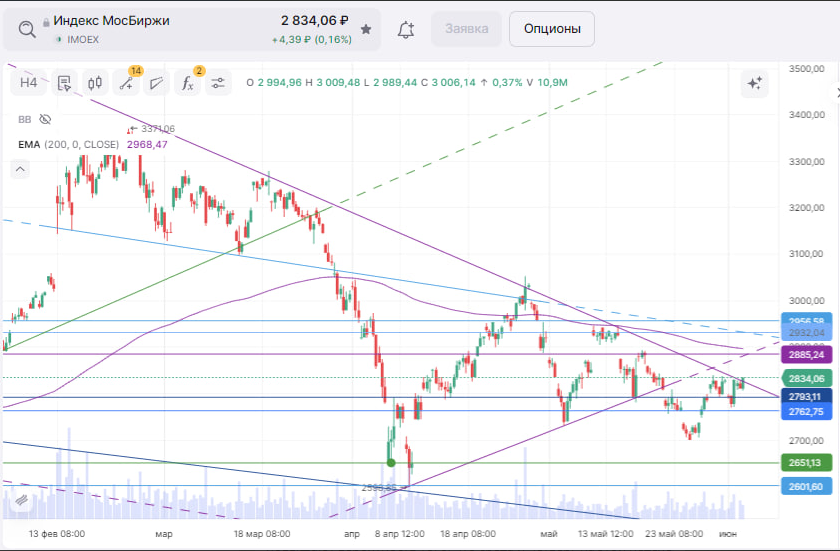Click the Опционы button
This screenshot has width=840, height=551.
coord(551,29)
